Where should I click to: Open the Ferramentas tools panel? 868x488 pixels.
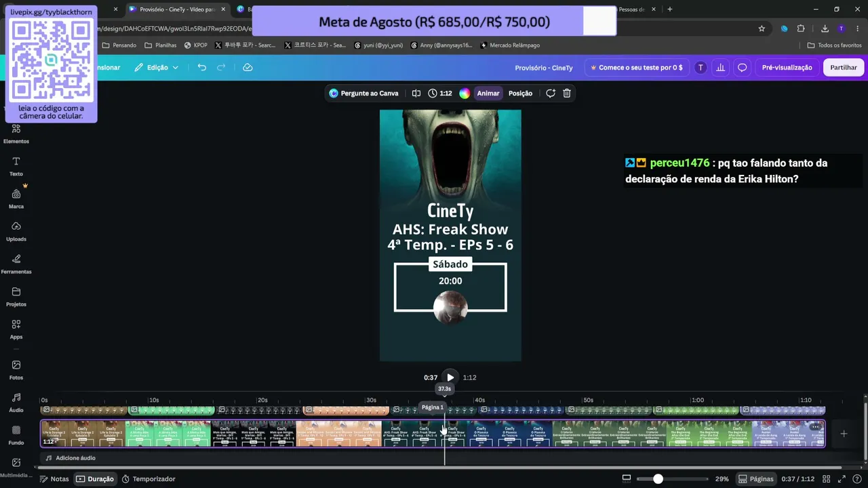(x=16, y=264)
